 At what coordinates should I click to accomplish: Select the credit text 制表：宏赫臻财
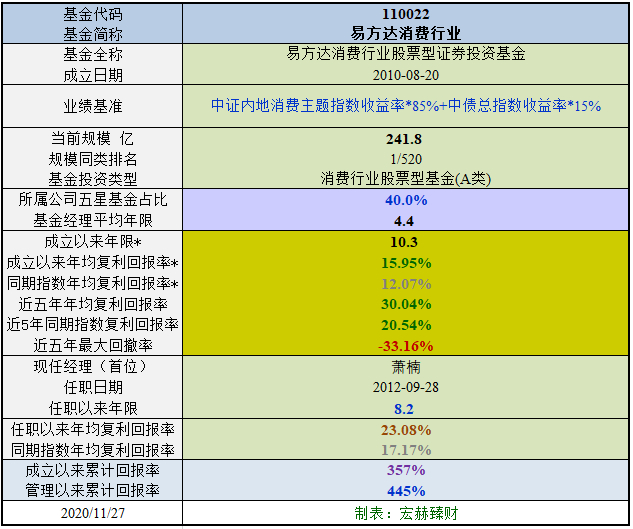(407, 513)
